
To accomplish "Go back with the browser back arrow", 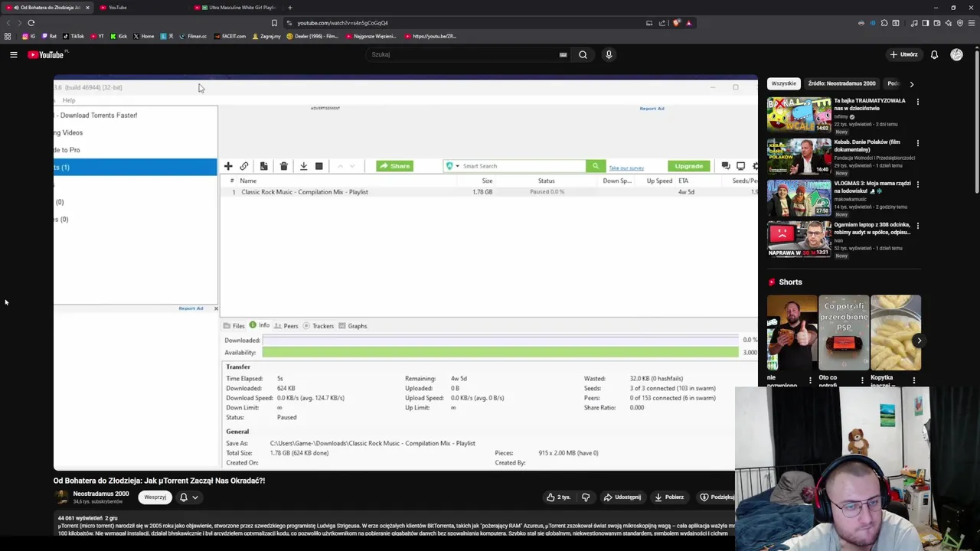I will click(9, 23).
